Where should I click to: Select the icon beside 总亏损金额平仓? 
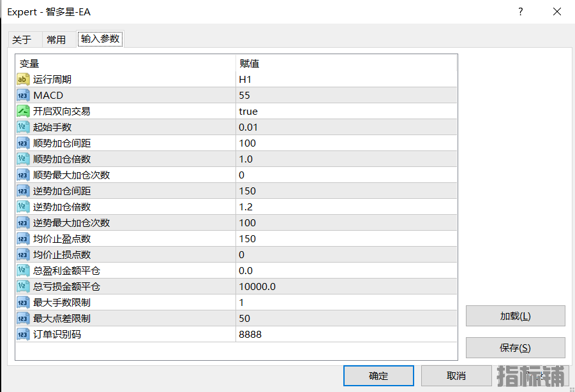pos(23,287)
